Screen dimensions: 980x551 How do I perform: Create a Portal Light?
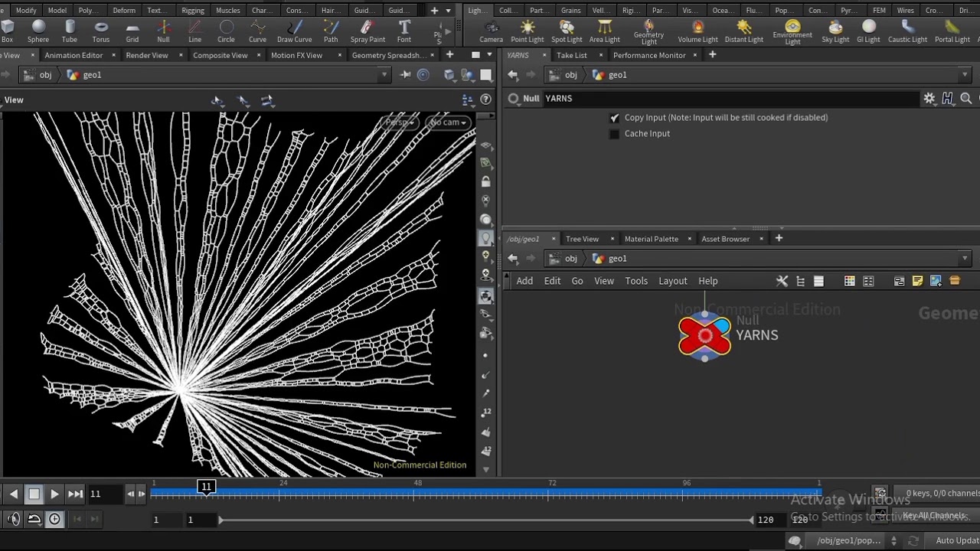[952, 31]
